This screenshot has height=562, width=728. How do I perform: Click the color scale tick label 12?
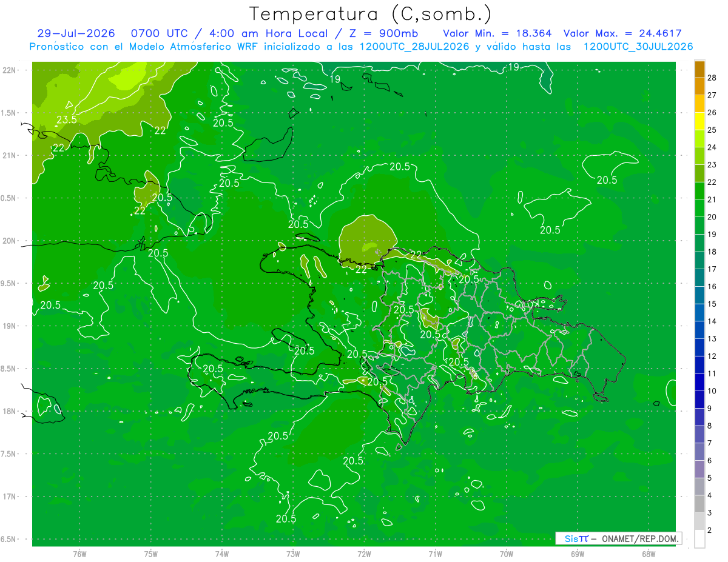712,356
